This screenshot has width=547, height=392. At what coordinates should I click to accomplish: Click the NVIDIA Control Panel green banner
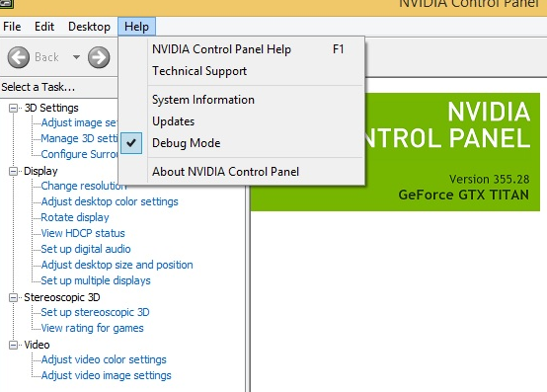[395, 152]
